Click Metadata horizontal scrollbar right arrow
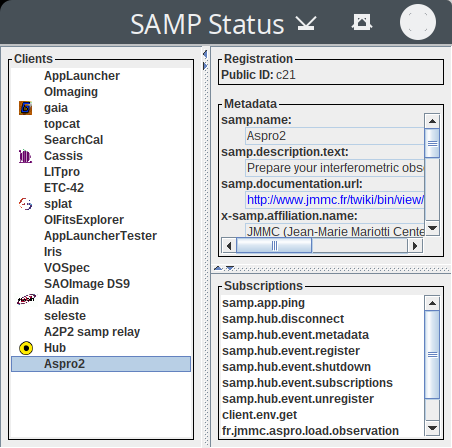The width and height of the screenshot is (452, 448). click(x=415, y=246)
